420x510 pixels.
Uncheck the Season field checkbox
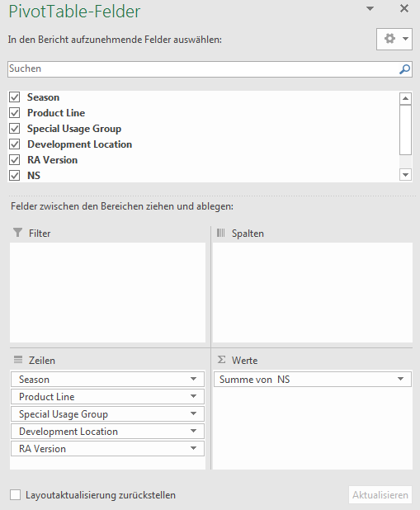pyautogui.click(x=15, y=97)
